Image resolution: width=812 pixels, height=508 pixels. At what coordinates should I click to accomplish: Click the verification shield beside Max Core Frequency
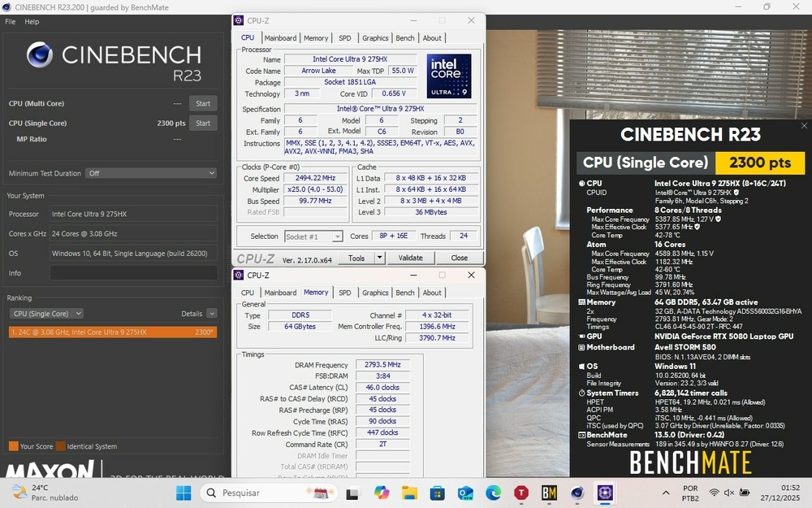(x=718, y=219)
